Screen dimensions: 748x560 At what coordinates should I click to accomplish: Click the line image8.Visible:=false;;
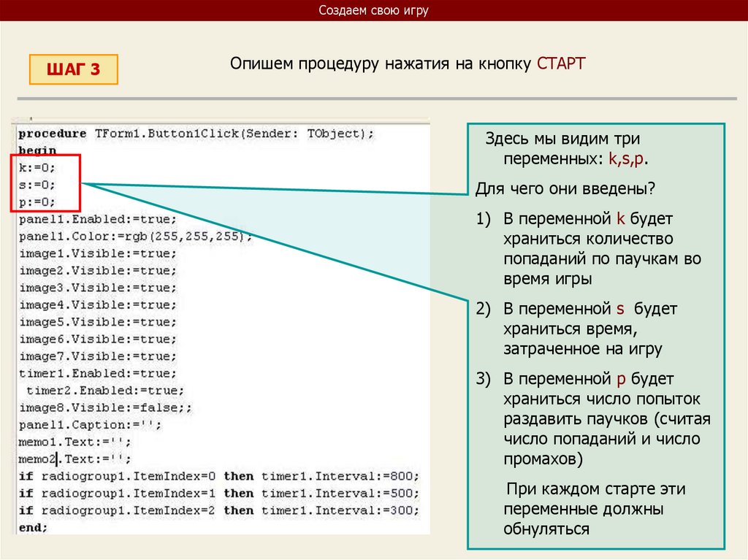105,407
